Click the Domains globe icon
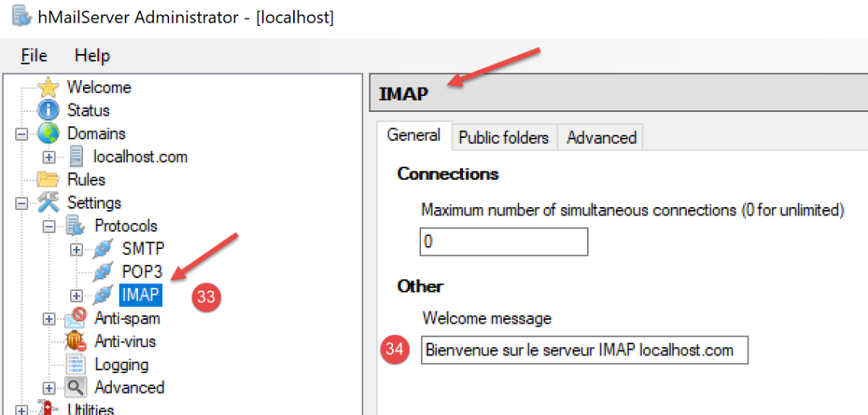 click(48, 134)
